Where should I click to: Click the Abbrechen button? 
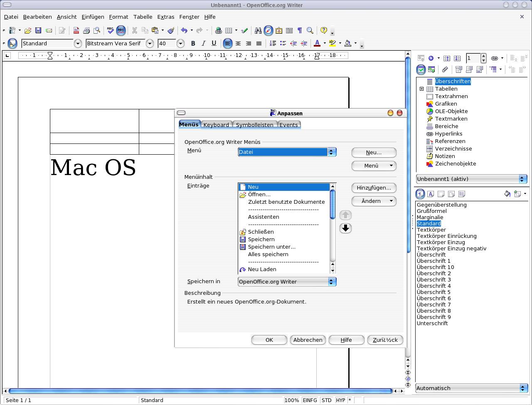coord(308,340)
